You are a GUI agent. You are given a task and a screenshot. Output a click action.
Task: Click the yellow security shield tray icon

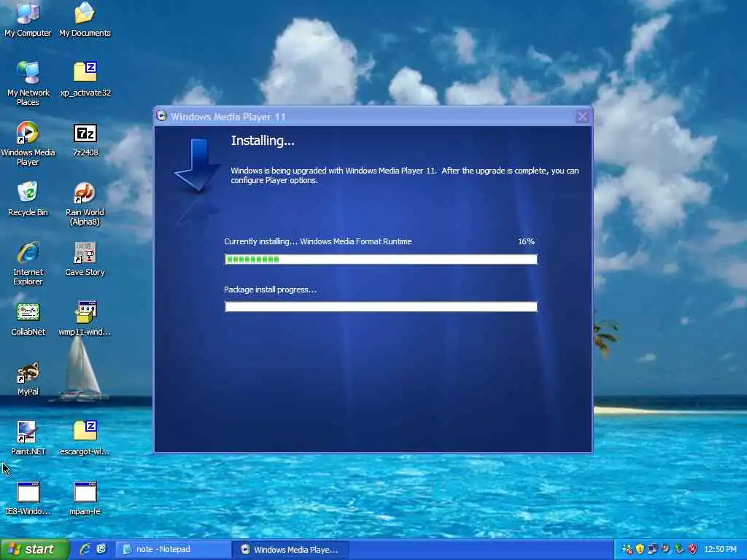tap(640, 550)
